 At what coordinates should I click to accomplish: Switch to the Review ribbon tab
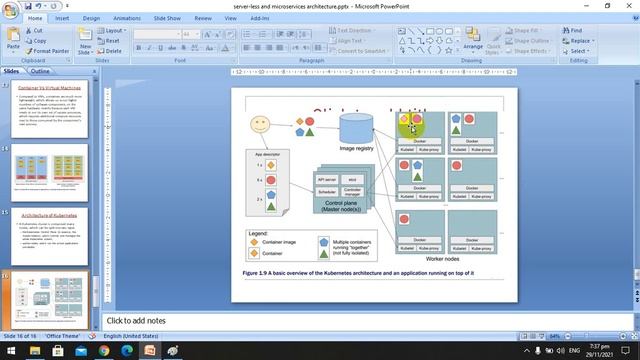point(203,18)
